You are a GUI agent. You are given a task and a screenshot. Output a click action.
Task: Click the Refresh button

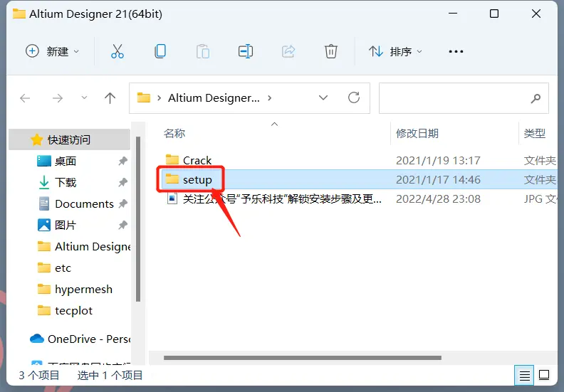[x=354, y=97]
